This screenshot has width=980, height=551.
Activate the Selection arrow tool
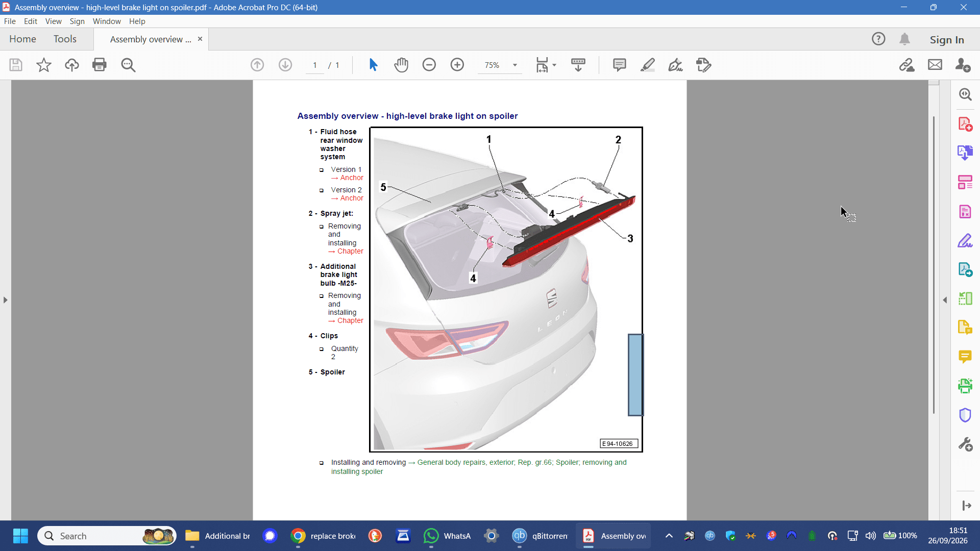[x=373, y=65]
